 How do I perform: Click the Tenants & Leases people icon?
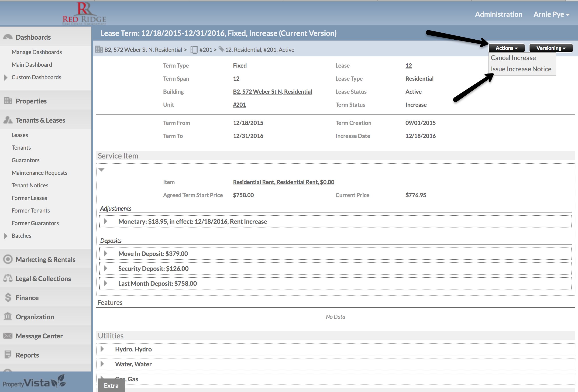[x=8, y=120]
